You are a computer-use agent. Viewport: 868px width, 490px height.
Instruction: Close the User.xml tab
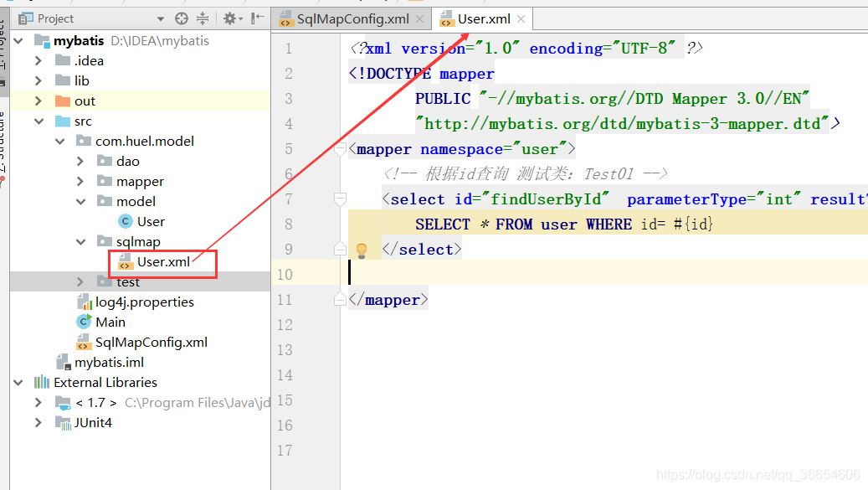[x=521, y=19]
